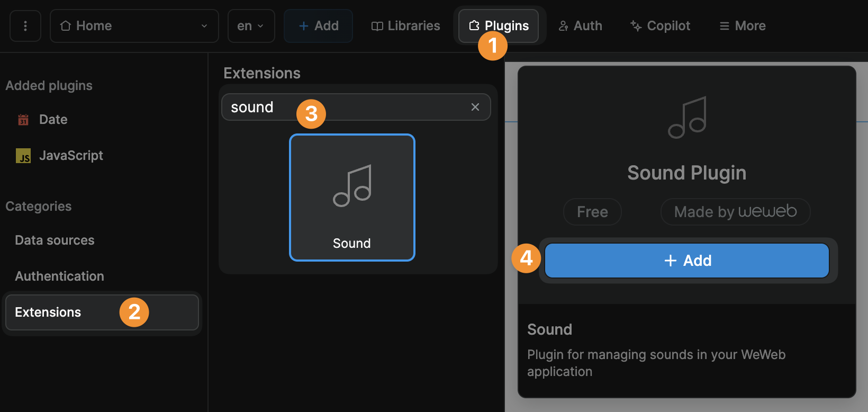Click the plugin description text
Screen dimensions: 868x412
click(x=656, y=363)
